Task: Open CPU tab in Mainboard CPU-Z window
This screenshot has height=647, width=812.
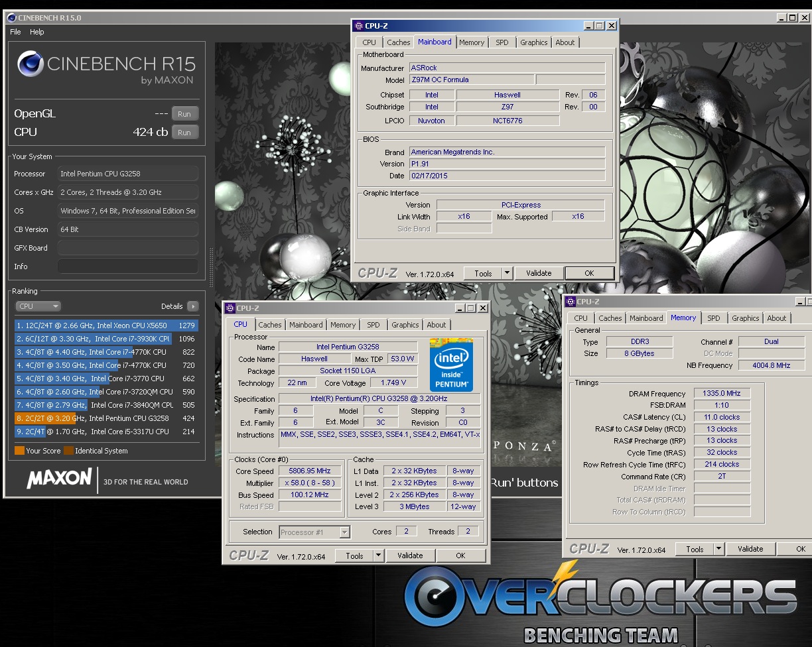Action: tap(369, 42)
